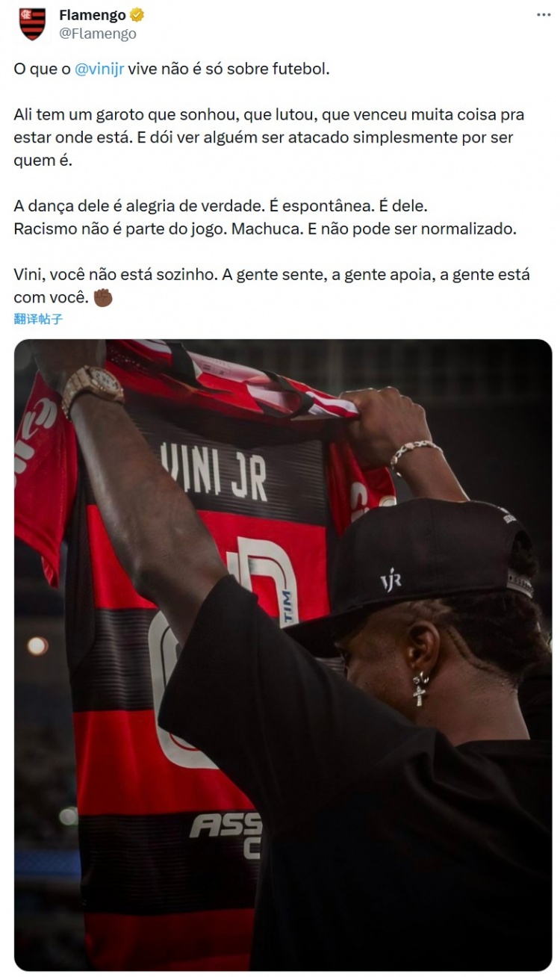Click the gold verified badge beside Flamengo
The width and height of the screenshot is (560, 977).
pyautogui.click(x=137, y=15)
